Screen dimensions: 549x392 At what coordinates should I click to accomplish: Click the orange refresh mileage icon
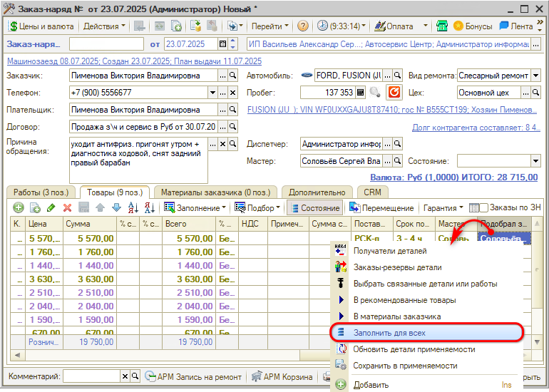tap(393, 93)
